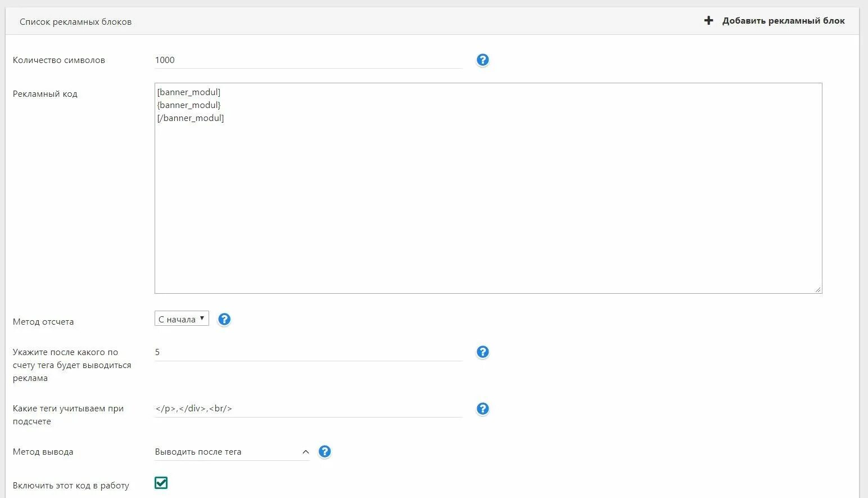The image size is (868, 498).
Task: Open help icon next to 'Количество символов'
Action: point(482,60)
